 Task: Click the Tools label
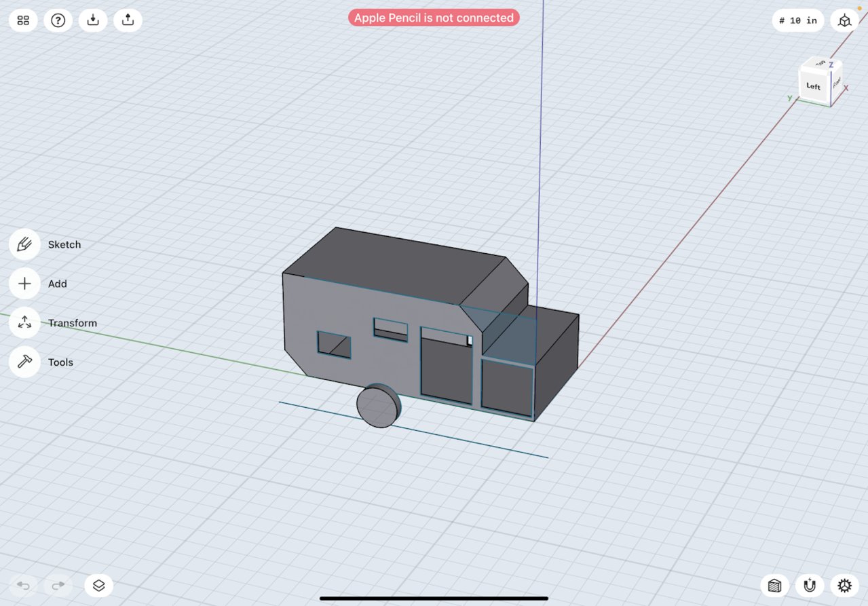click(60, 362)
